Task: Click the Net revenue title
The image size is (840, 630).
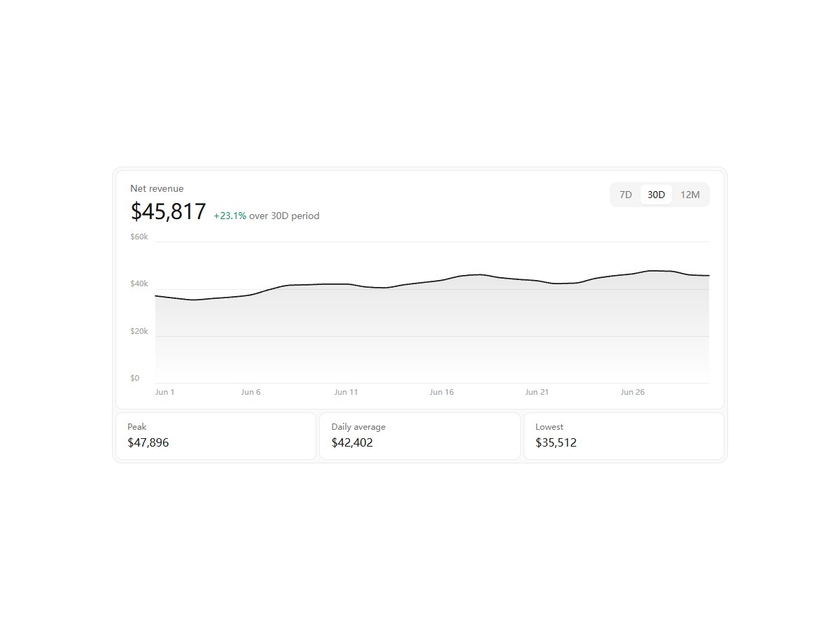Action: point(157,188)
